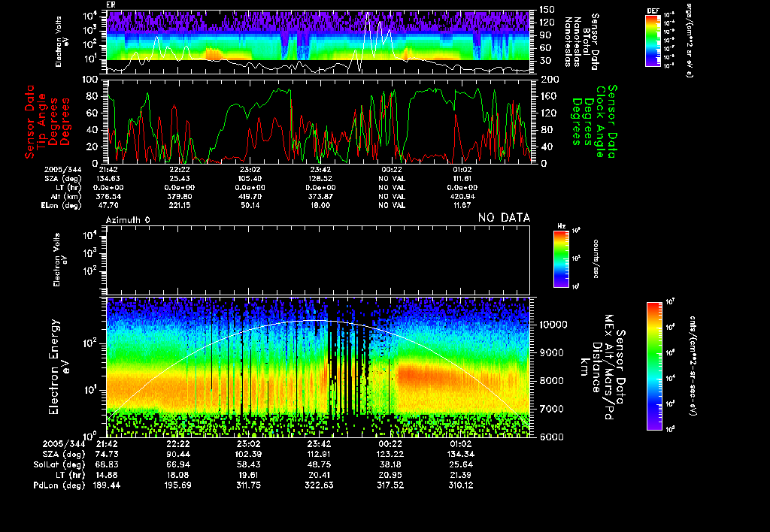The height and width of the screenshot is (532, 770).
Task: Select the altitude value 376.54
Action: tap(108, 196)
